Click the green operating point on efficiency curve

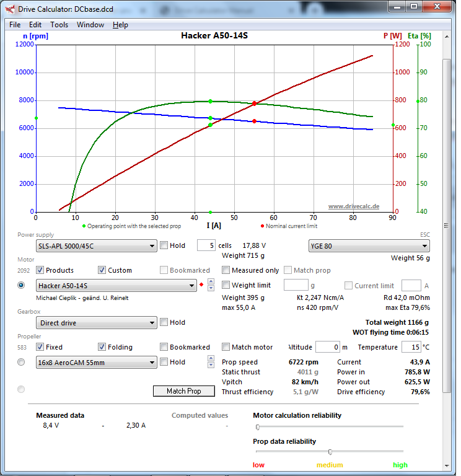pyautogui.click(x=210, y=101)
